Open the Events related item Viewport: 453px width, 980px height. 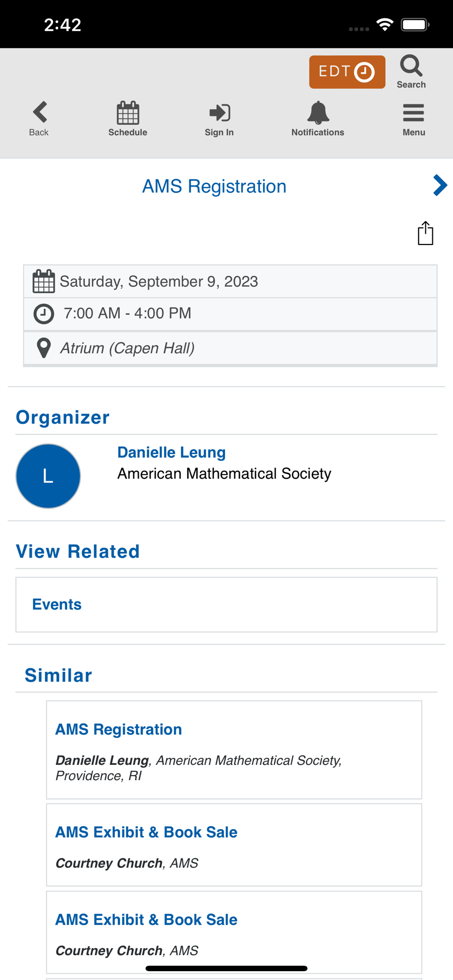(226, 605)
